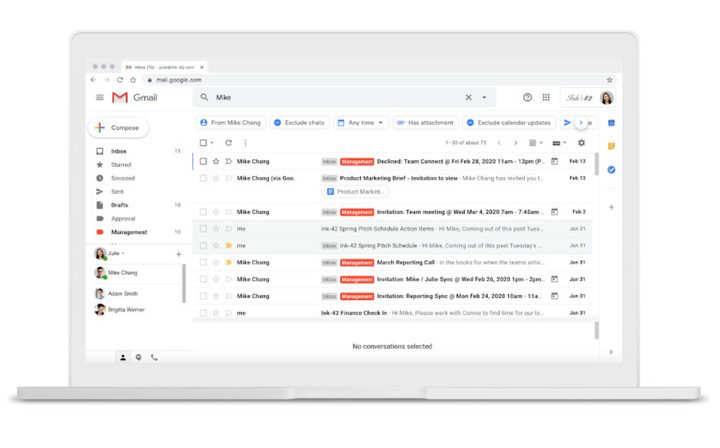Image resolution: width=720 pixels, height=448 pixels.
Task: Apply the Has attachment filter chip
Action: (426, 123)
